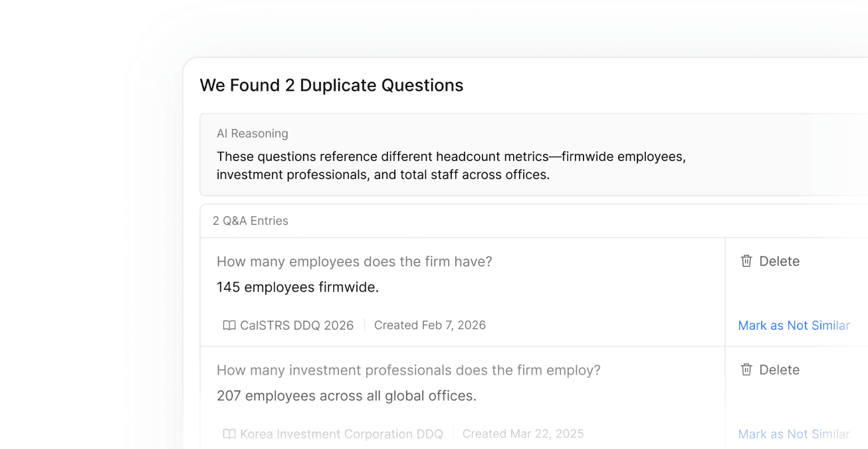Mark the Korea Investment entry as Not Similar
This screenshot has height=449, width=868.
coord(794,434)
